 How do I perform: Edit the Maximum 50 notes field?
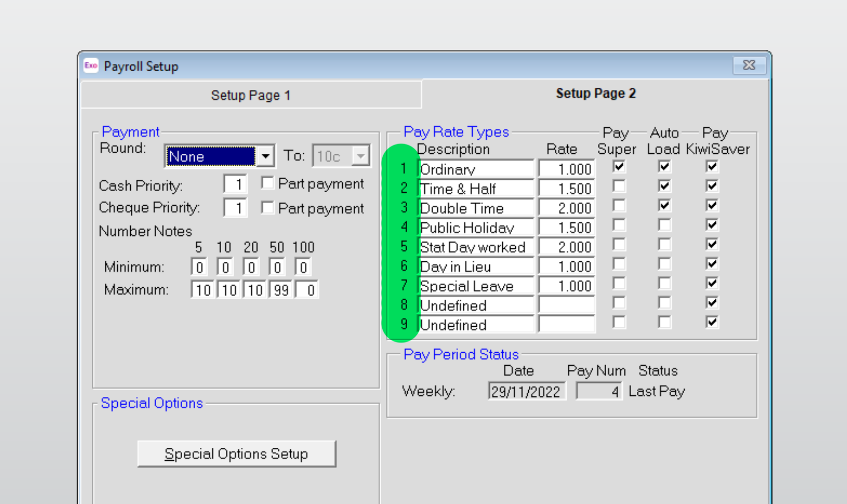click(x=280, y=290)
